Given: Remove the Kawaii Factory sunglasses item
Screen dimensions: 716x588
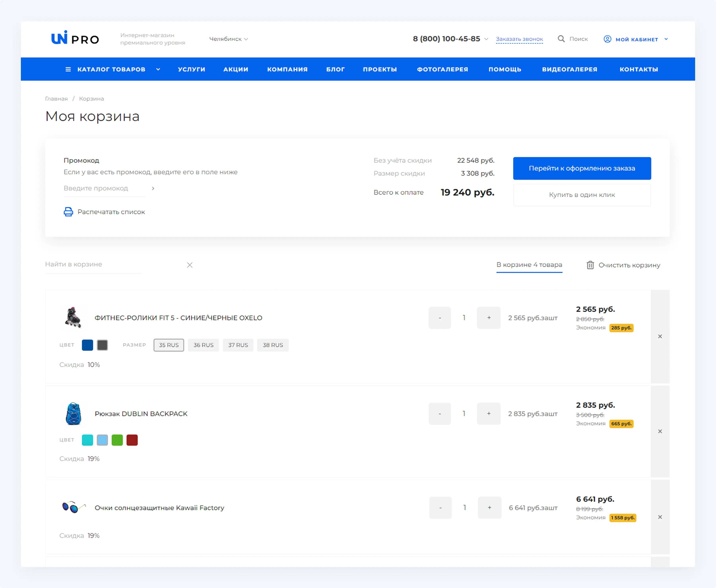Looking at the screenshot, I should tap(660, 517).
